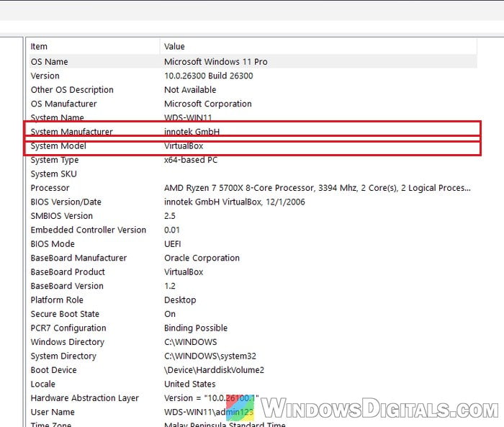
Task: Select the Boot Device row
Action: [x=54, y=370]
